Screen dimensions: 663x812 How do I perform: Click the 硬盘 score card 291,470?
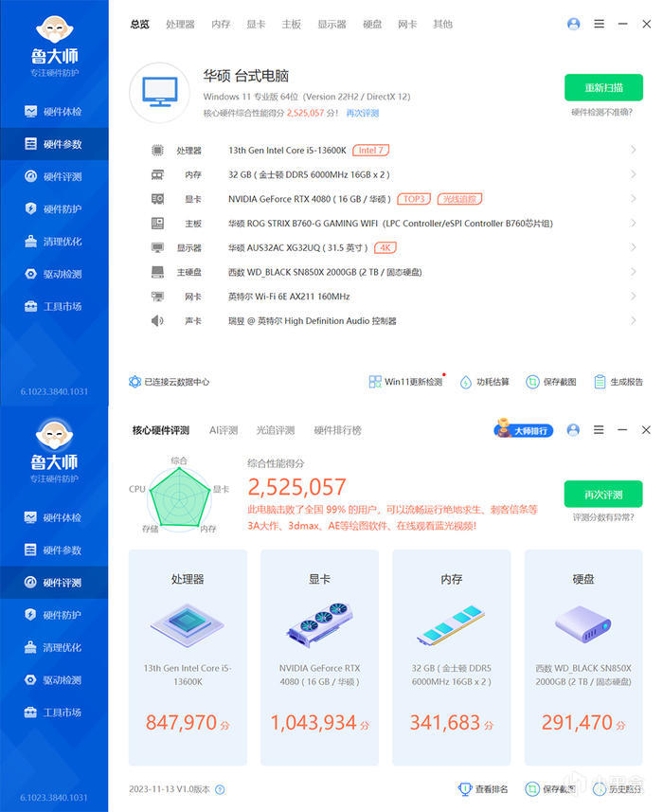click(x=583, y=658)
